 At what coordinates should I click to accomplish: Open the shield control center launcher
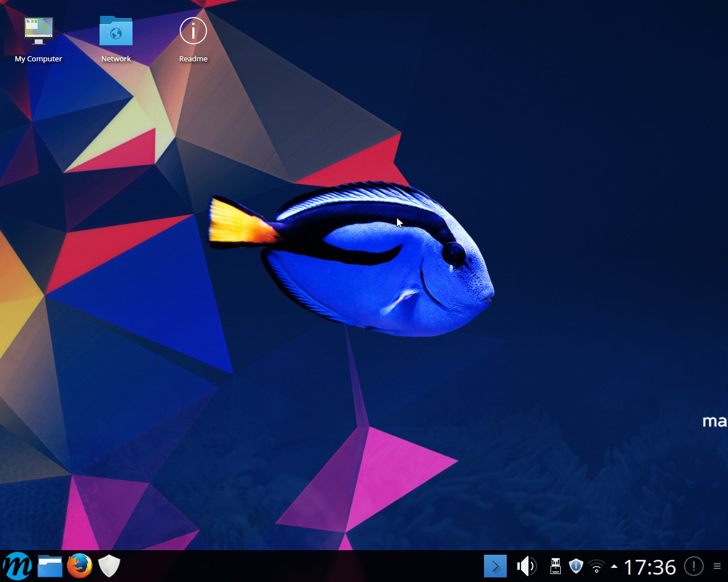(x=109, y=566)
